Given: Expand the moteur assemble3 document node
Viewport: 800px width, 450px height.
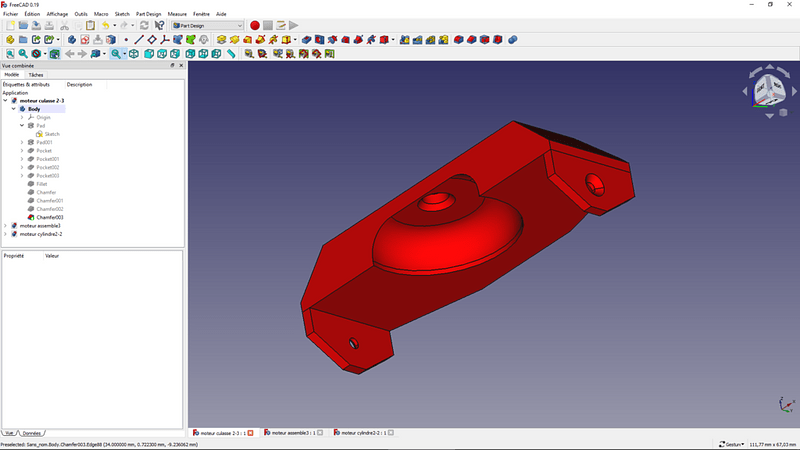Looking at the screenshot, I should [6, 226].
